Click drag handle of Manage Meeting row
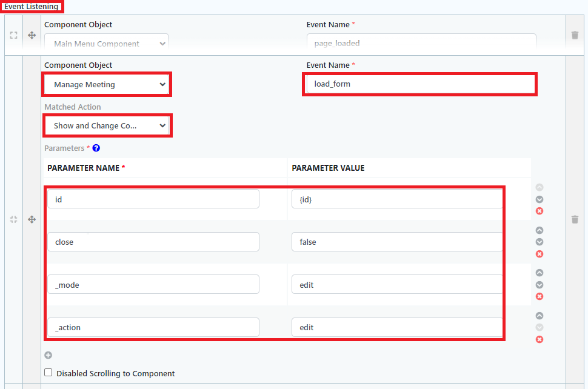This screenshot has width=588, height=389. tap(32, 219)
